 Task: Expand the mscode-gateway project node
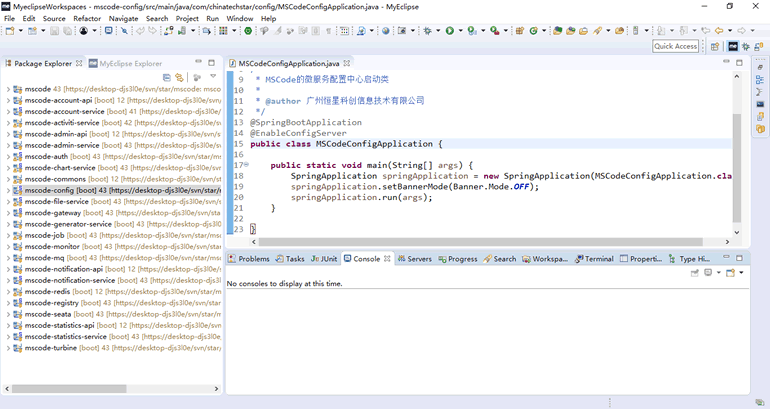(x=8, y=213)
